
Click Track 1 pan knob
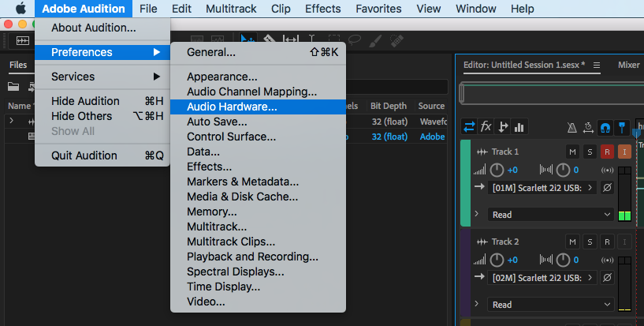(563, 170)
